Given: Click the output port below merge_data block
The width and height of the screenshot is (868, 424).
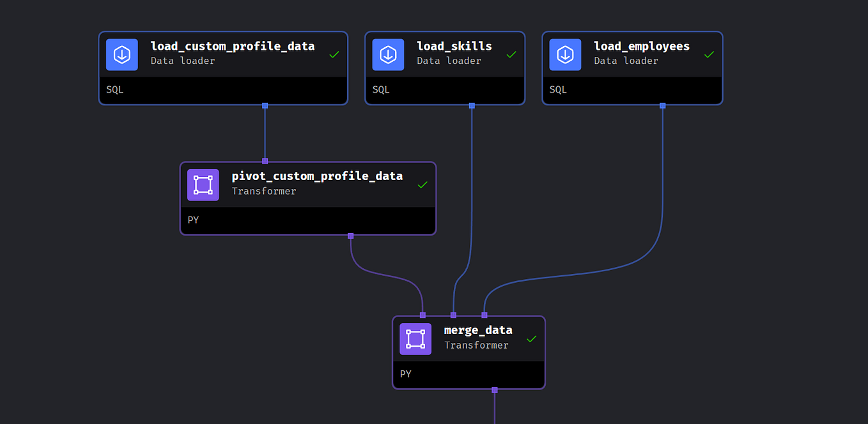Looking at the screenshot, I should [x=494, y=390].
